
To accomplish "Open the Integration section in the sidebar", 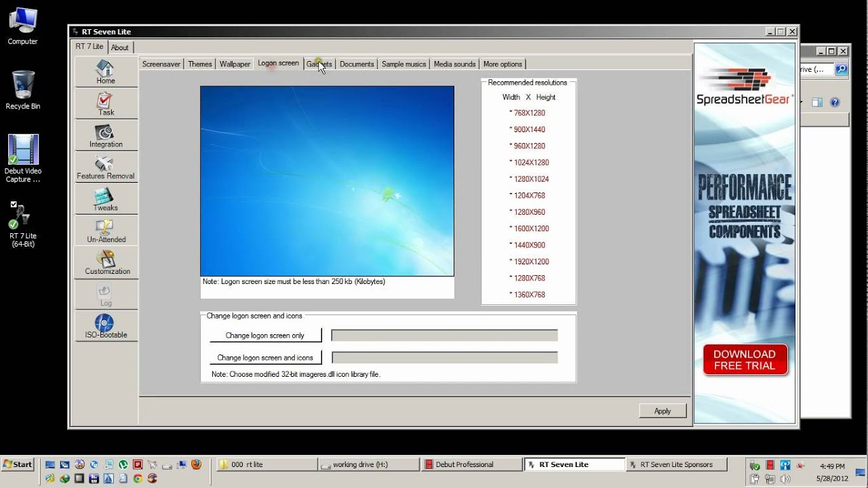I will point(106,136).
